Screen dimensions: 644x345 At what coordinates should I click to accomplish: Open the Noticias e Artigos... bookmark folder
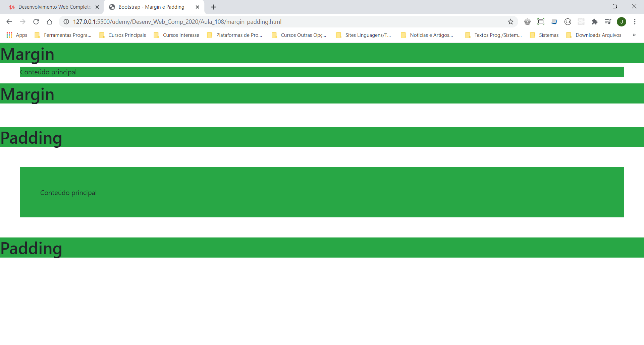427,35
